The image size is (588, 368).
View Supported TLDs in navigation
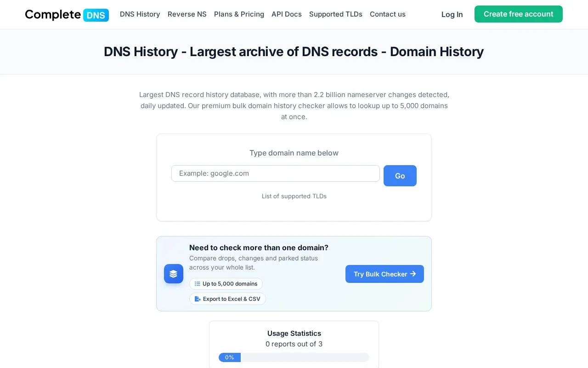336,14
